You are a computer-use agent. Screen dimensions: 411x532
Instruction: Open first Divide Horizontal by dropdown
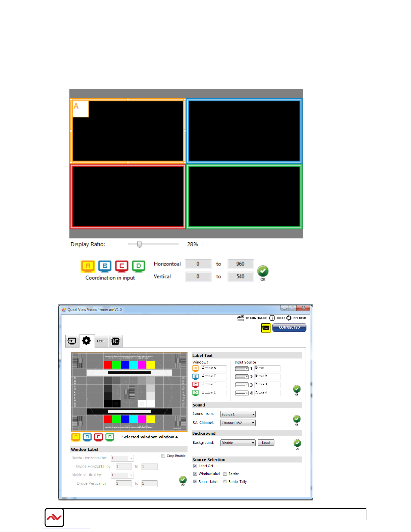122,458
